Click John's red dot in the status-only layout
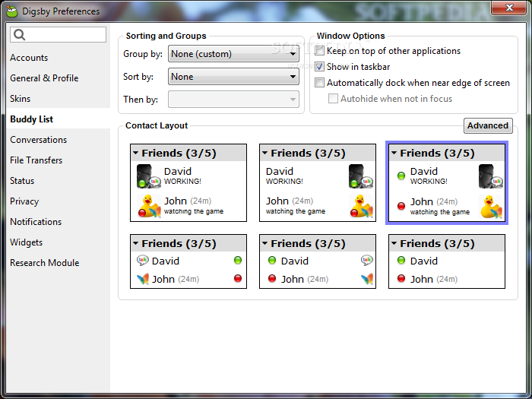The height and width of the screenshot is (399, 532). click(x=401, y=278)
